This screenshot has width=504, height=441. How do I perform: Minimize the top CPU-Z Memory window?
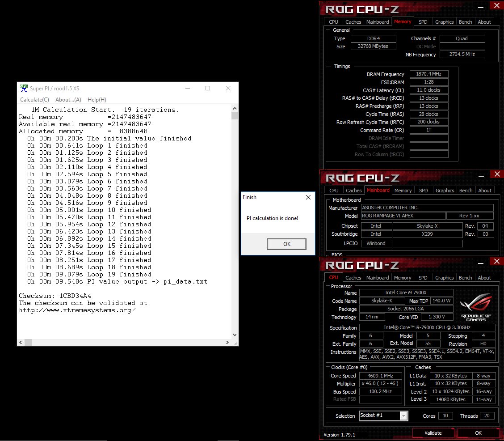pyautogui.click(x=481, y=7)
